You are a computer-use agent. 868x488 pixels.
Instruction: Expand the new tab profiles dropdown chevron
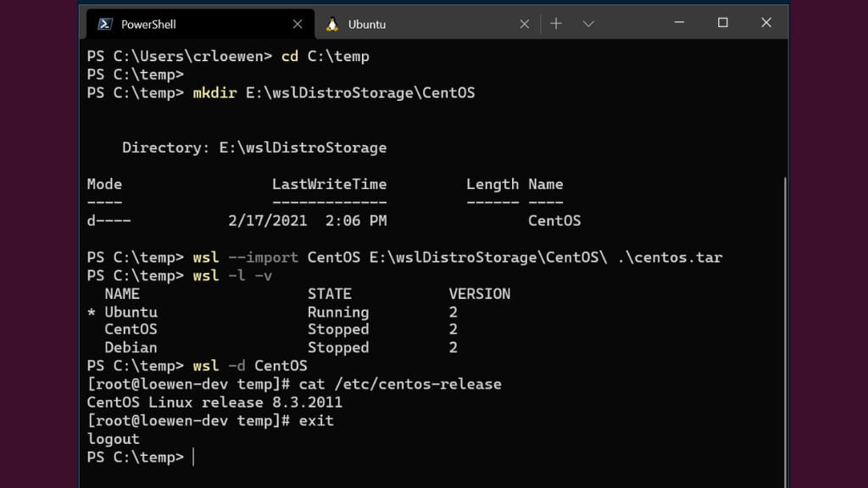pos(588,24)
